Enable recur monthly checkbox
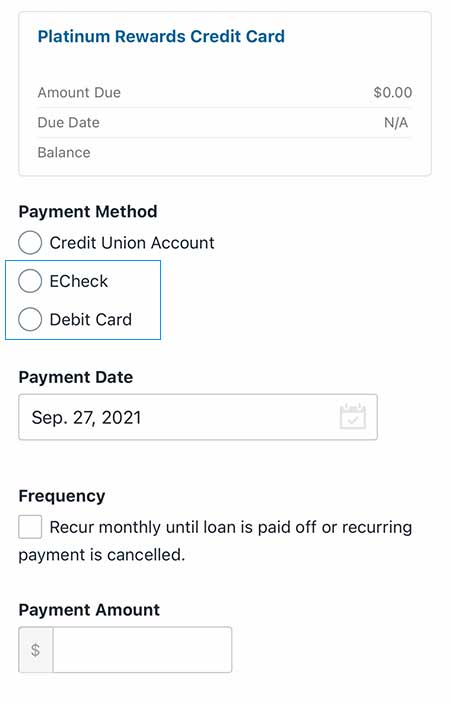The width and height of the screenshot is (450, 704). (x=30, y=527)
